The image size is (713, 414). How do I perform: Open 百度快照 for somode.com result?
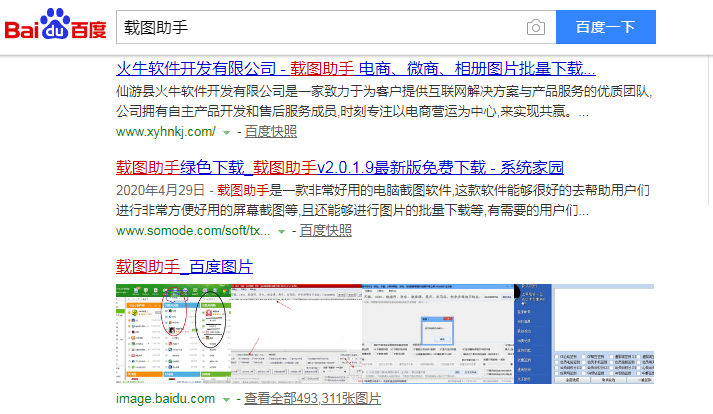point(326,231)
